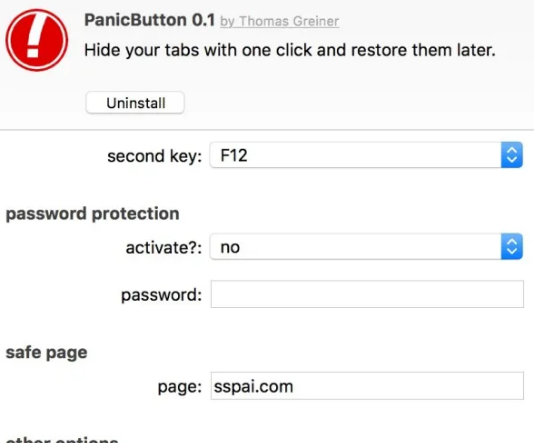Open the Thomas Greiner author link

coord(279,21)
